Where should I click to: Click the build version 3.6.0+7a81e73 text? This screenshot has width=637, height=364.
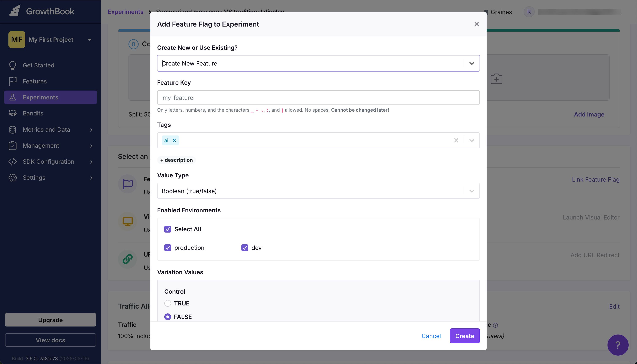(x=41, y=358)
